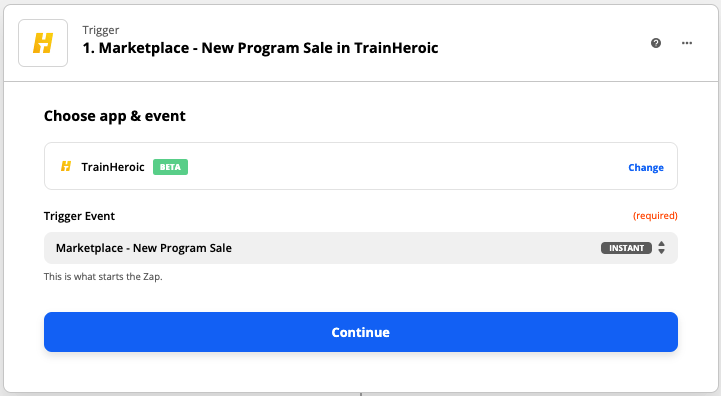
Task: Expand trigger list using up-down arrows
Action: pyautogui.click(x=661, y=247)
